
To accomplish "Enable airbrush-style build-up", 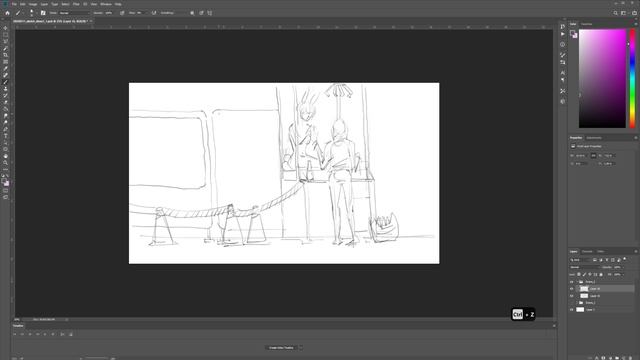I will pos(154,13).
